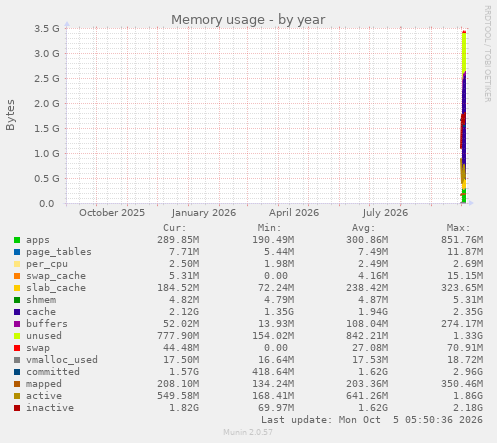Click the stacked data spike in the graph
497x443 pixels.
click(x=463, y=117)
